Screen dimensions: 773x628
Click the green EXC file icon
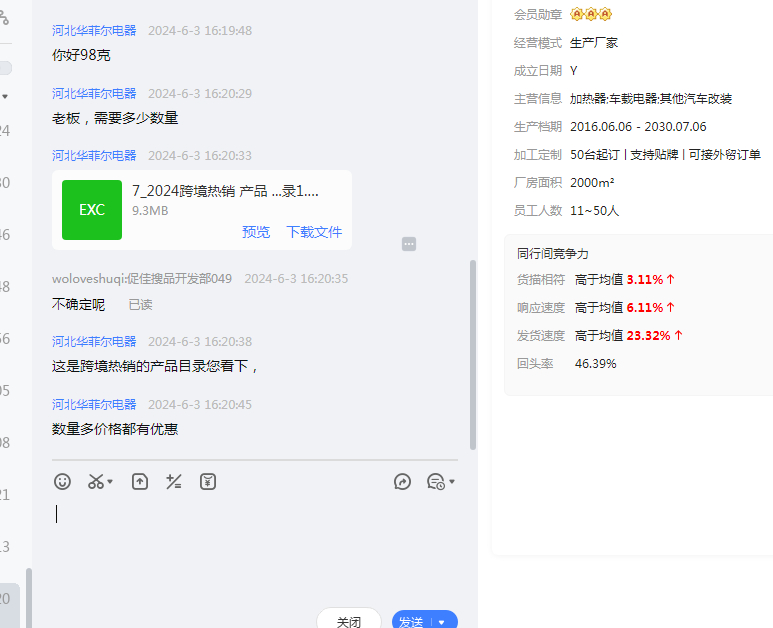(92, 210)
